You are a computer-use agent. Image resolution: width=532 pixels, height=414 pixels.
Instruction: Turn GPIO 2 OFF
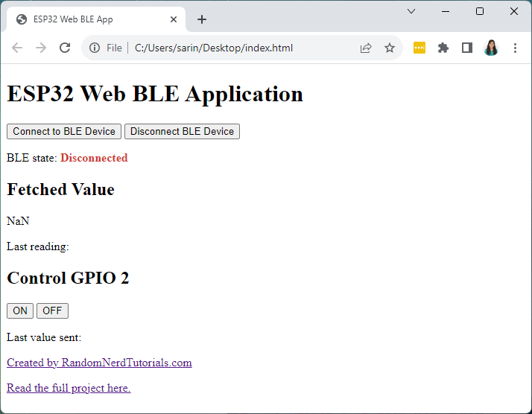(x=52, y=310)
